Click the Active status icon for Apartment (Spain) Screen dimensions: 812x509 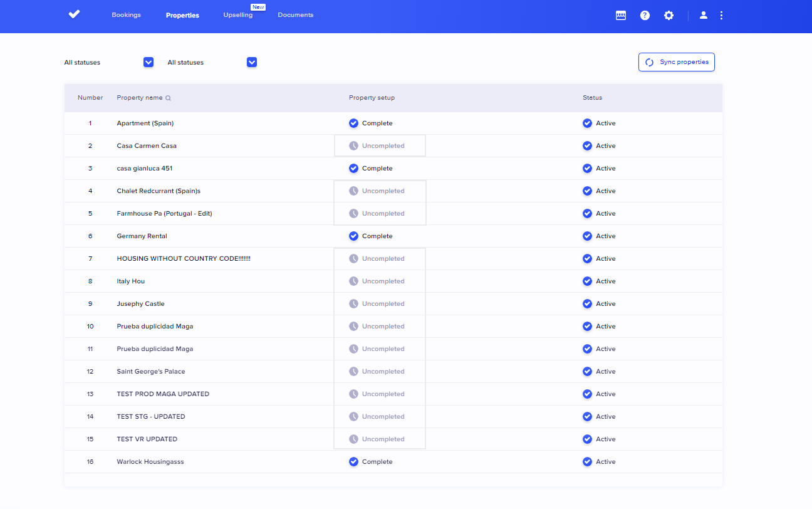(587, 123)
